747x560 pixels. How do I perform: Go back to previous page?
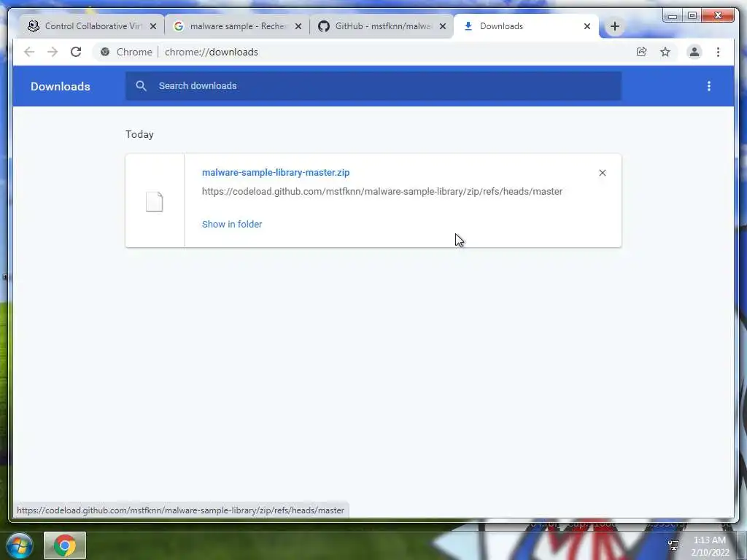[29, 52]
